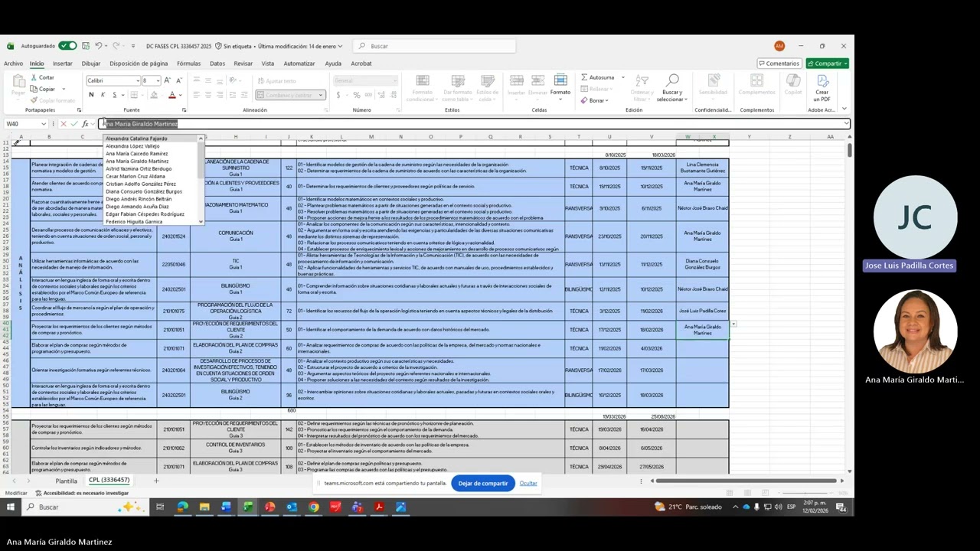Open the Datos ribbon tab
Viewport: 980px width, 551px height.
pos(217,64)
